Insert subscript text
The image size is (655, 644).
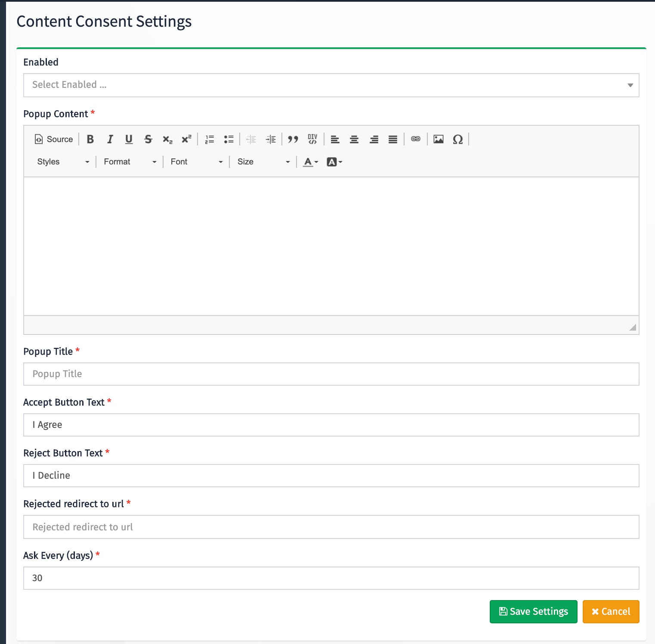tap(167, 140)
